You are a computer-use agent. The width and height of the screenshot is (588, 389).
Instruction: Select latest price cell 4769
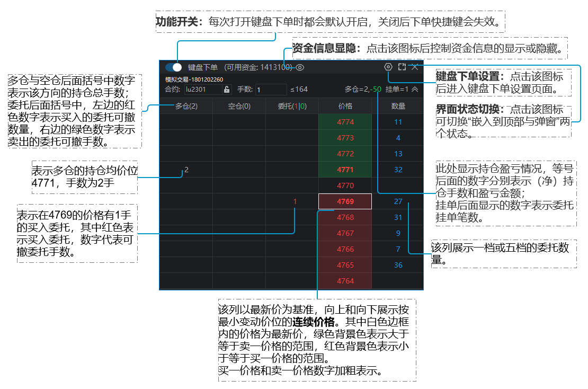pyautogui.click(x=345, y=201)
